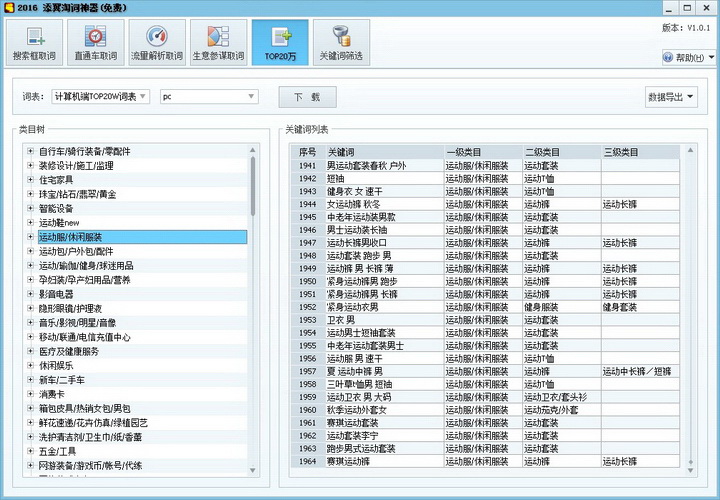Screen dimensions: 720x500
Task: Click category tree scroll-up arrow
Action: 253,150
